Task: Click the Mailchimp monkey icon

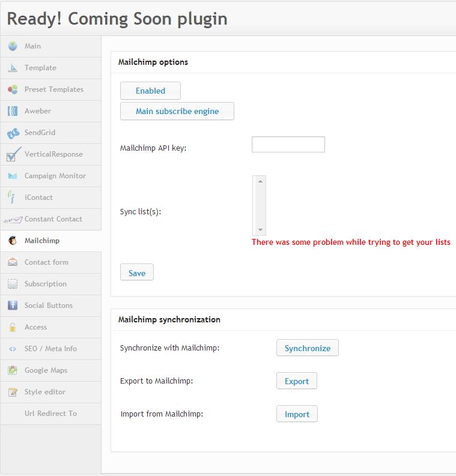Action: point(13,241)
